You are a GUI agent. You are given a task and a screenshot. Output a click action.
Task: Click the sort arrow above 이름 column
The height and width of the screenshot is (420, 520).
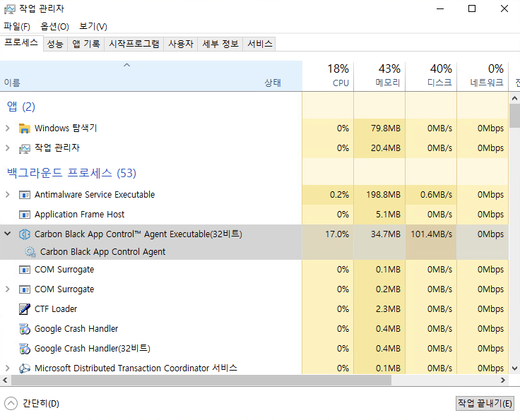point(126,65)
